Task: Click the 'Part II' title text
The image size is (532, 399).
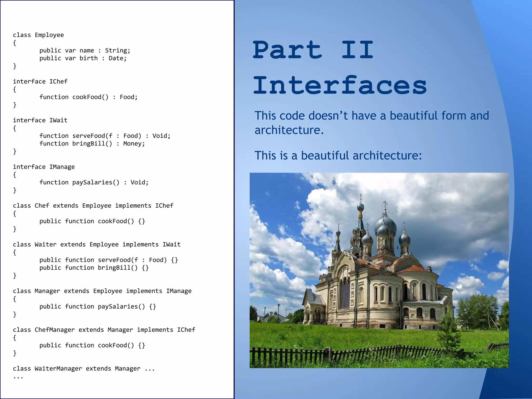Action: [313, 50]
